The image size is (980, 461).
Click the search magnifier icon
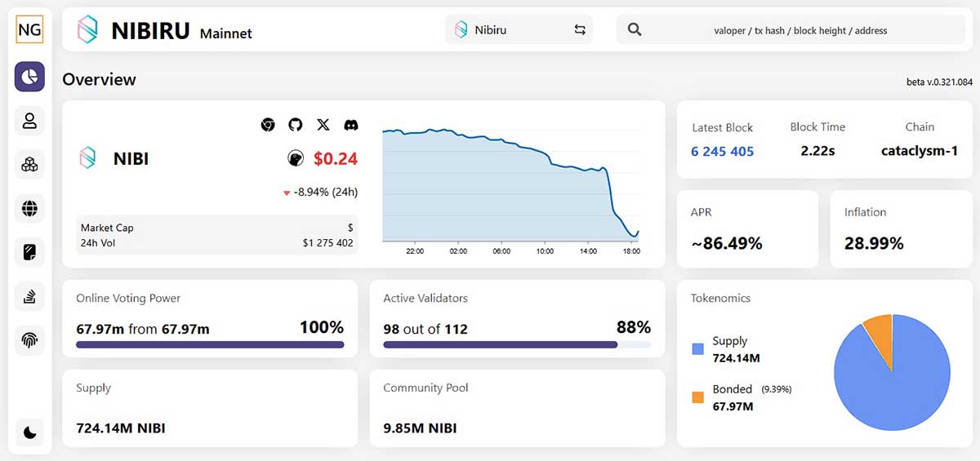(x=634, y=30)
